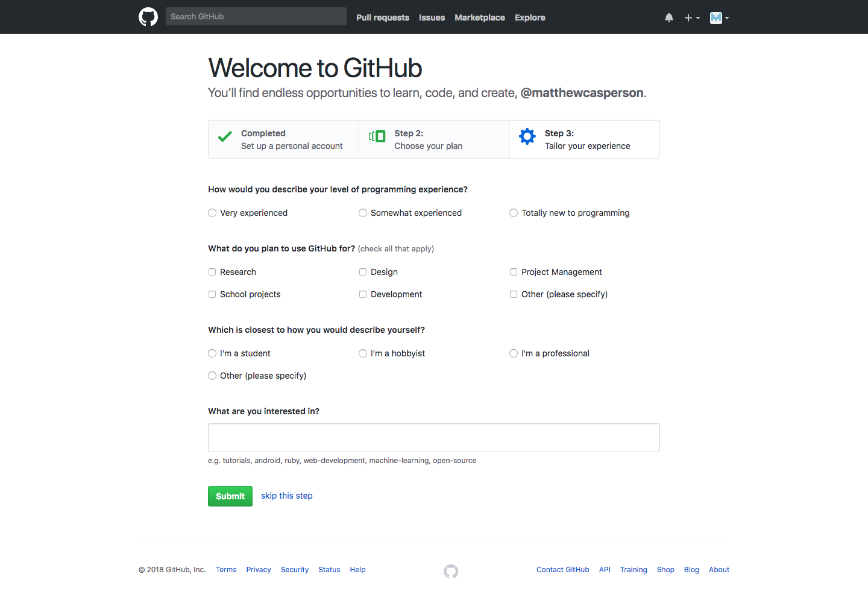Tick the Project Management checkbox
Screen dimensions: 868x609
pos(514,272)
